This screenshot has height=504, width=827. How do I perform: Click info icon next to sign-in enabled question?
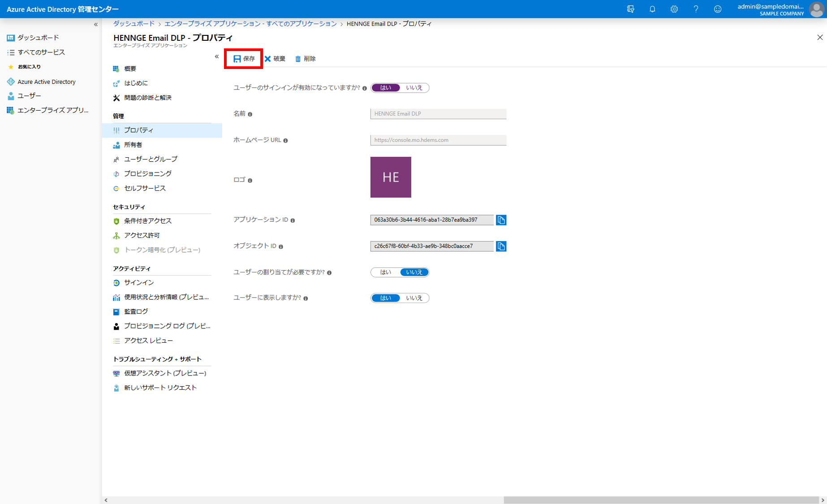pos(365,88)
